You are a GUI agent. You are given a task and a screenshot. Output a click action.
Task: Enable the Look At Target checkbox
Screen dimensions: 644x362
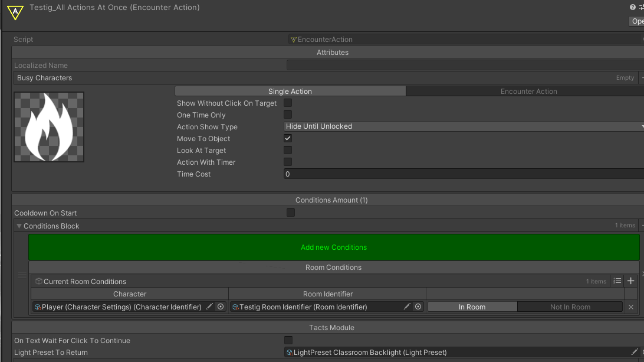[x=288, y=150]
